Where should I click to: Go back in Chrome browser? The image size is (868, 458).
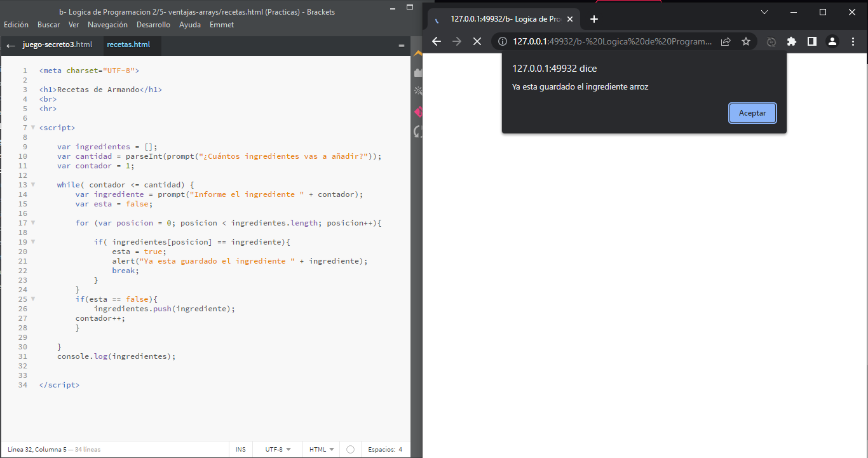(436, 41)
